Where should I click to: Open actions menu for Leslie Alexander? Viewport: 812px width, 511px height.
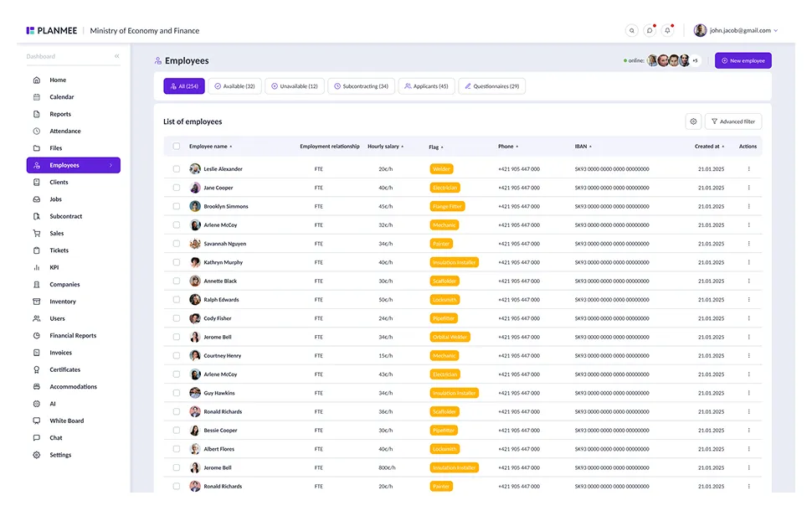749,169
